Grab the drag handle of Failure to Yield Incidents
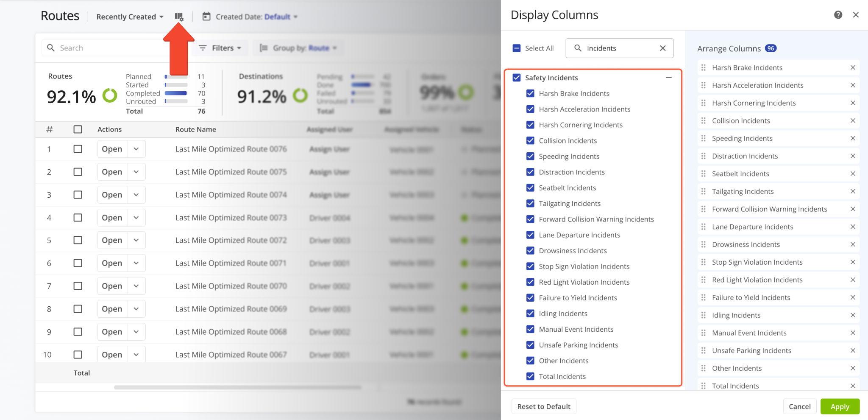Image resolution: width=868 pixels, height=420 pixels. click(x=704, y=297)
